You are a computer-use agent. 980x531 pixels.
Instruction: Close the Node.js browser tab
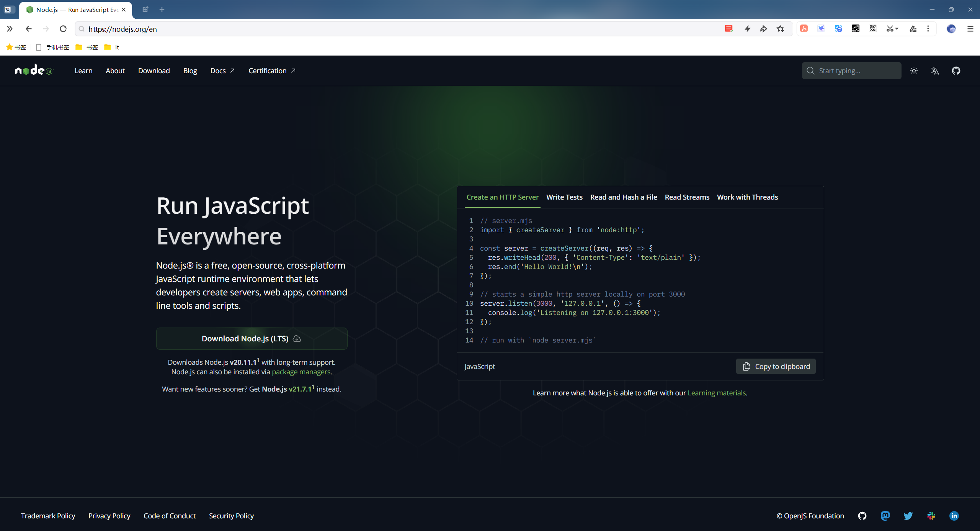pos(124,10)
